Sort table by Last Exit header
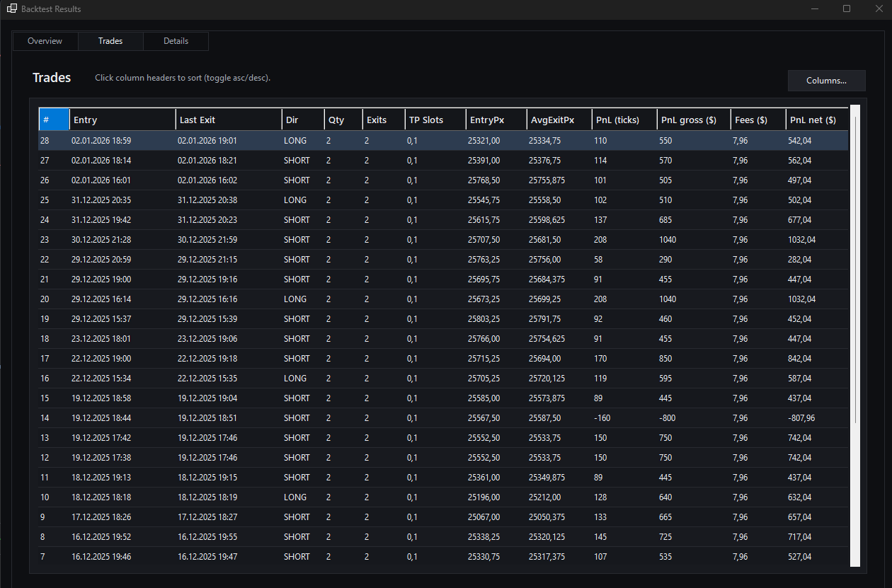The height and width of the screenshot is (588, 892). pyautogui.click(x=228, y=120)
